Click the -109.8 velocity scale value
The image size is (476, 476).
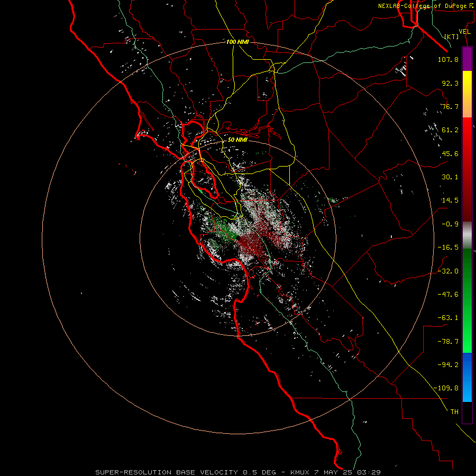[x=446, y=388]
